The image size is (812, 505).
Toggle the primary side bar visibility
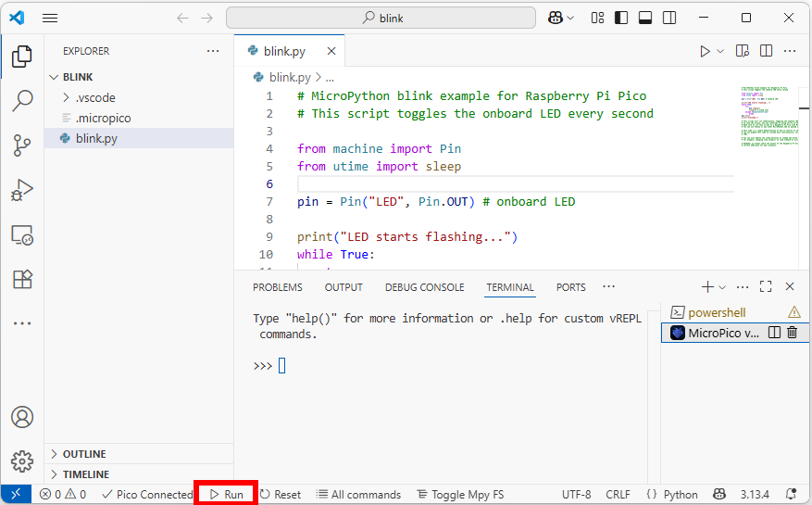pyautogui.click(x=621, y=19)
